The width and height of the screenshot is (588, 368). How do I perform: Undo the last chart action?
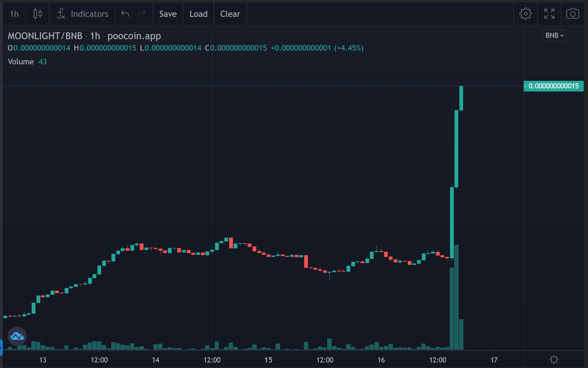point(125,14)
